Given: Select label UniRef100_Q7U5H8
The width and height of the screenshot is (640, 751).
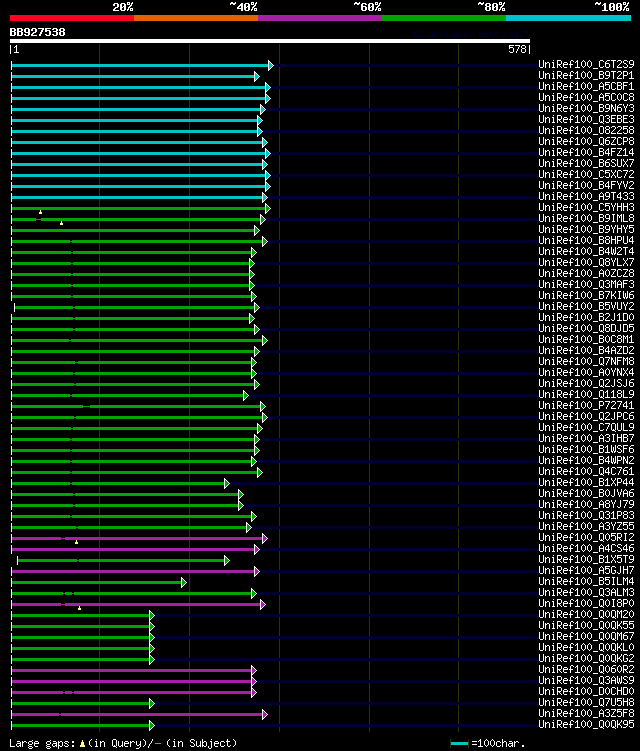Looking at the screenshot, I should [586, 703].
